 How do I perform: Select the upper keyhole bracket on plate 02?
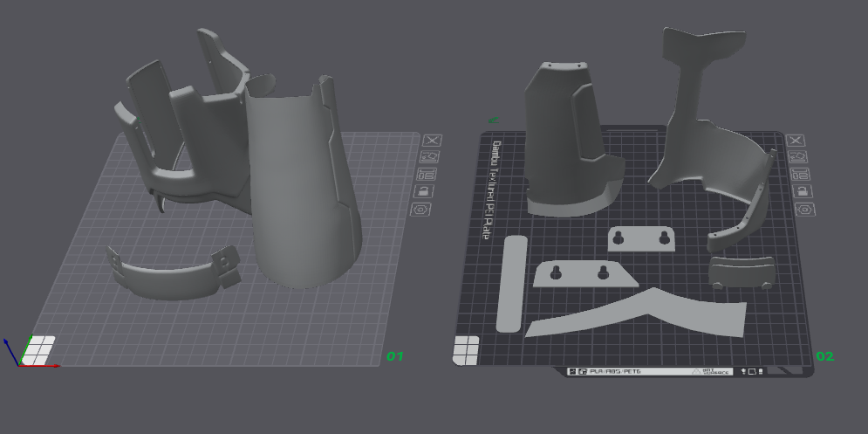click(642, 238)
